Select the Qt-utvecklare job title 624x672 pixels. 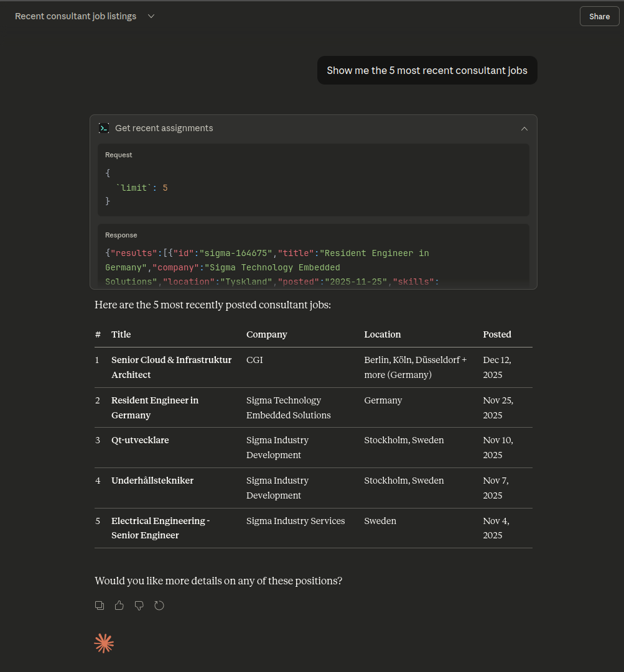click(140, 440)
